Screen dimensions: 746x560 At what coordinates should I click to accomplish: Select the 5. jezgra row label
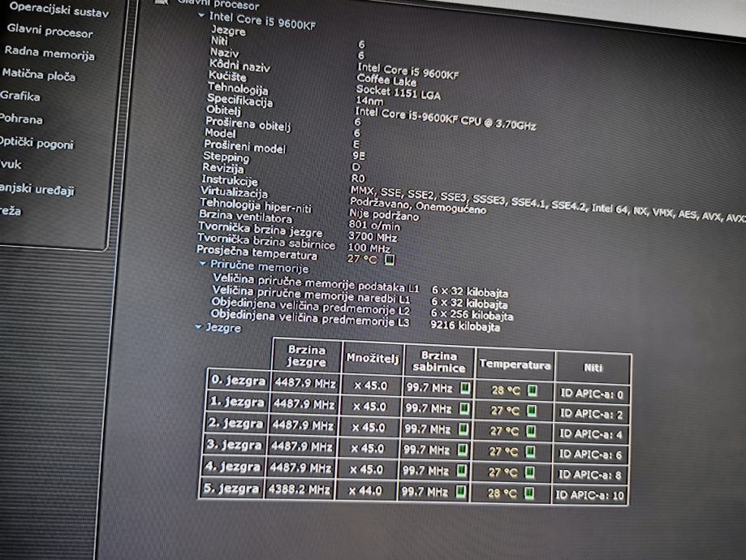click(231, 488)
